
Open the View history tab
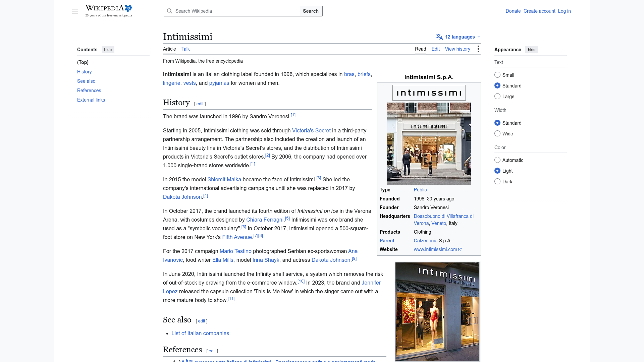pyautogui.click(x=458, y=49)
